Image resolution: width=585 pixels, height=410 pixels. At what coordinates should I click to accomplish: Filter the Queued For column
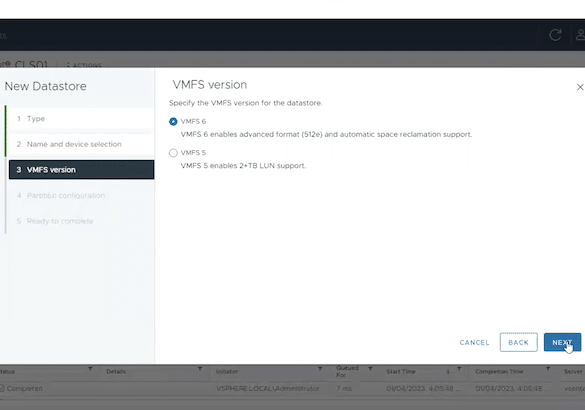(370, 369)
